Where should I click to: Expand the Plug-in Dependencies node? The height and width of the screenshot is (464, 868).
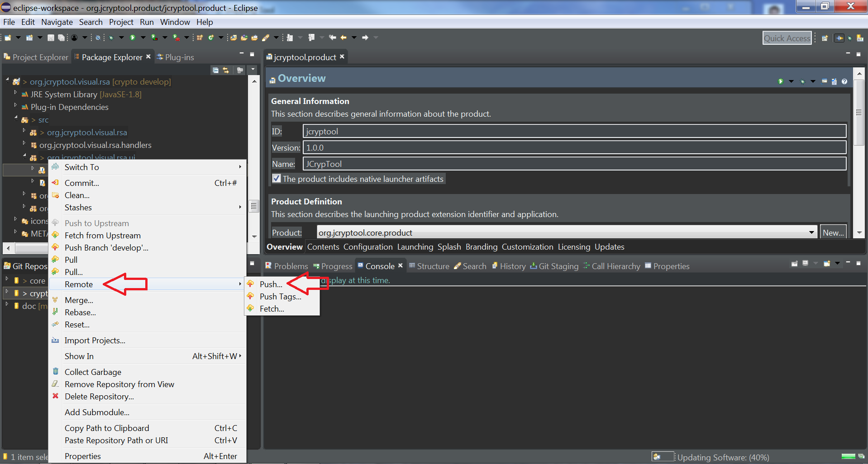15,105
